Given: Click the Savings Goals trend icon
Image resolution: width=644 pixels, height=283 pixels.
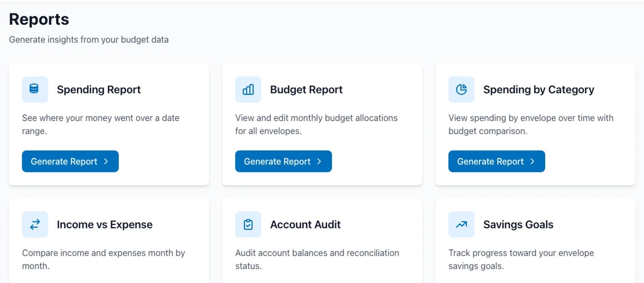Looking at the screenshot, I should click(x=461, y=224).
